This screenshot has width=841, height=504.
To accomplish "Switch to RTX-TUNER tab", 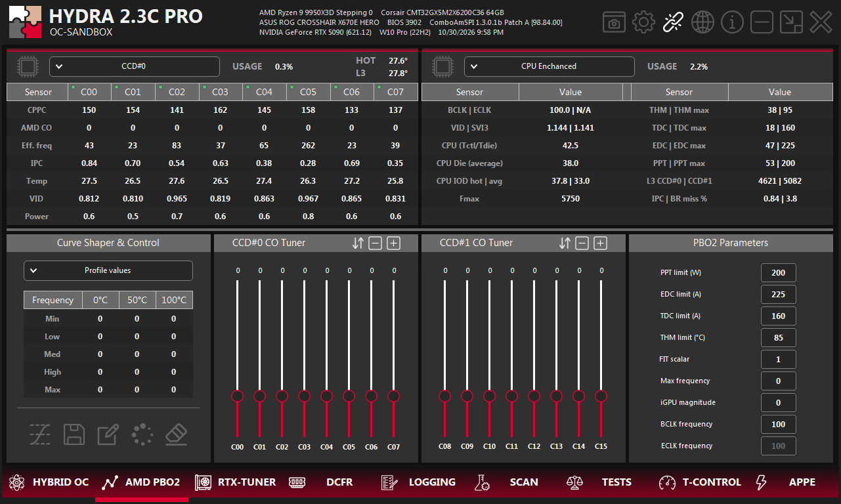I will (x=236, y=482).
